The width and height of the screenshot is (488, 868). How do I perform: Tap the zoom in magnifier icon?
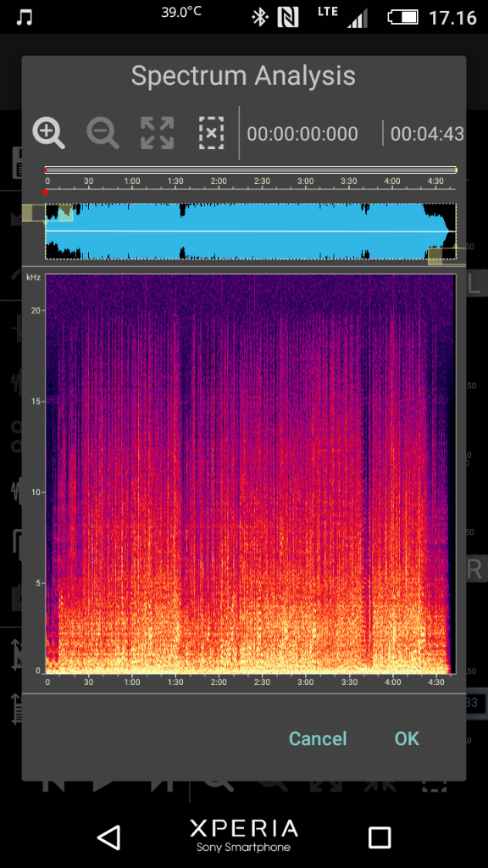48,133
